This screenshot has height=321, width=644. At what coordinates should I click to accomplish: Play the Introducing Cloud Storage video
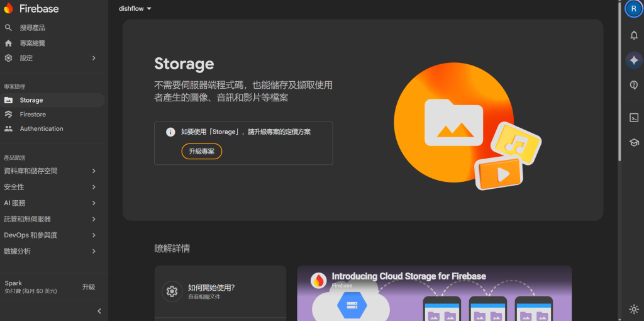434,293
